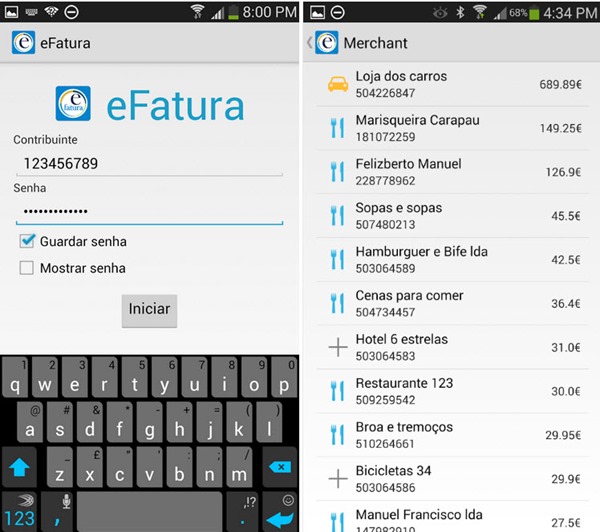Tap the Contribuinte field containing 123456789
Viewport: 600px width, 532px height.
(x=149, y=164)
